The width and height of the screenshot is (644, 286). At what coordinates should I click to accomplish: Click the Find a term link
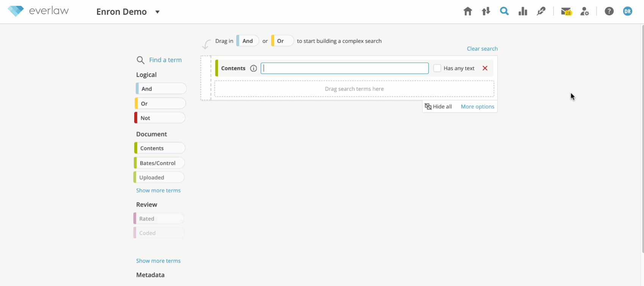(x=165, y=60)
